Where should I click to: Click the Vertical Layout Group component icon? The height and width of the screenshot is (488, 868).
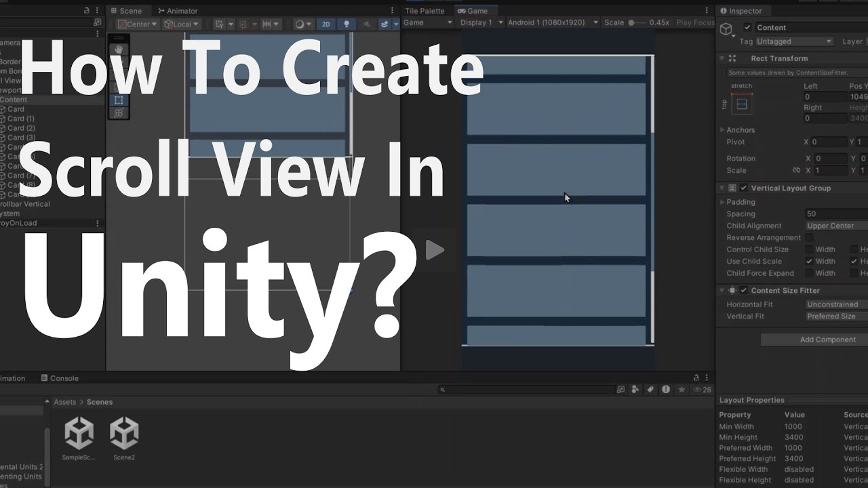[x=732, y=188]
